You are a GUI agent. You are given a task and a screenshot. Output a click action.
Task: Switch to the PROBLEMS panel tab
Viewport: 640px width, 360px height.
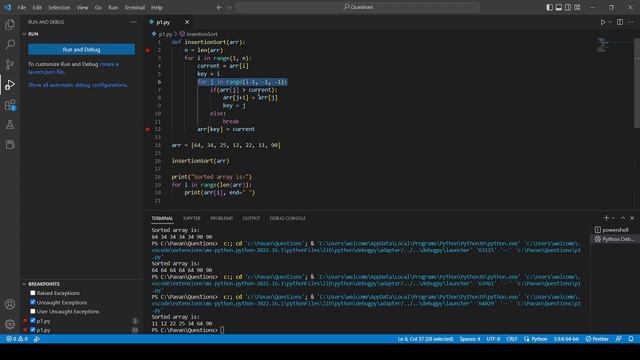coord(221,218)
